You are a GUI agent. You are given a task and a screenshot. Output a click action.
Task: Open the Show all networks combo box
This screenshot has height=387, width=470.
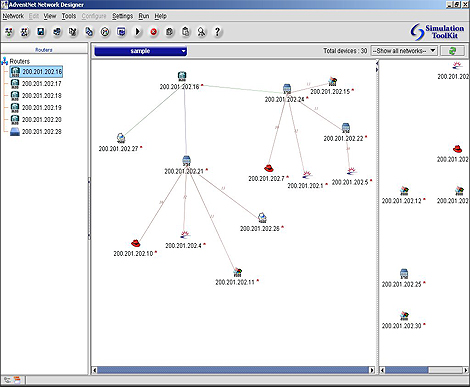click(x=404, y=51)
